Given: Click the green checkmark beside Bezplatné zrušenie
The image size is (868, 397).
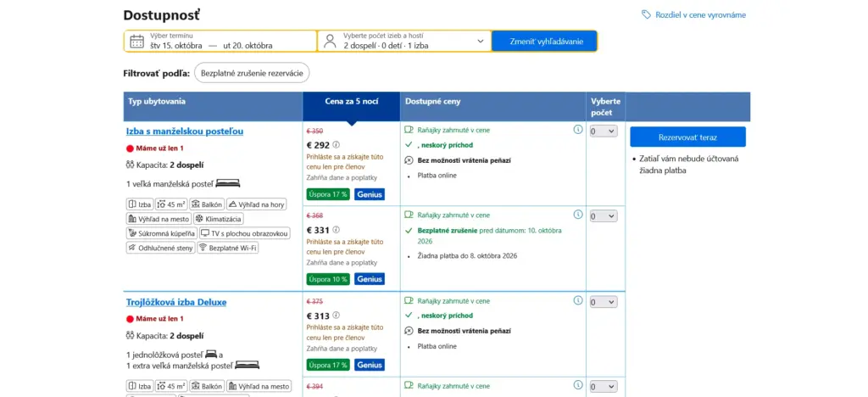Looking at the screenshot, I should click(409, 230).
